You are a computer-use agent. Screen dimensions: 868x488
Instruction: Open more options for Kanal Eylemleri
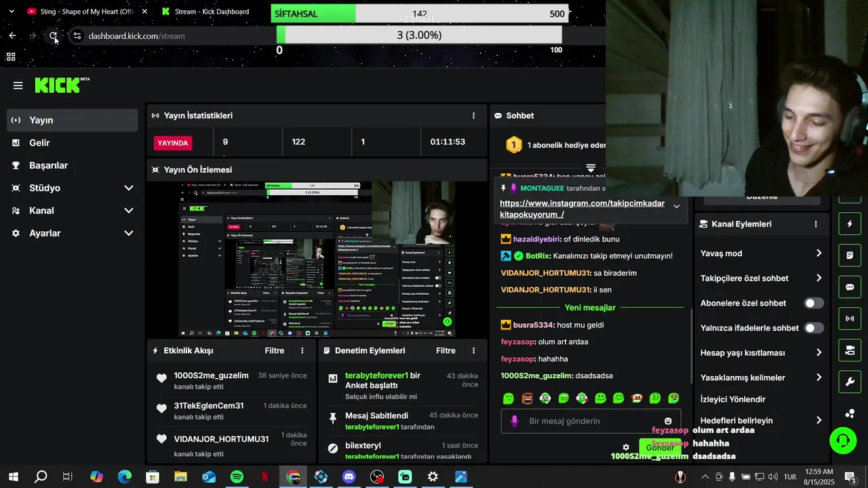(x=816, y=224)
